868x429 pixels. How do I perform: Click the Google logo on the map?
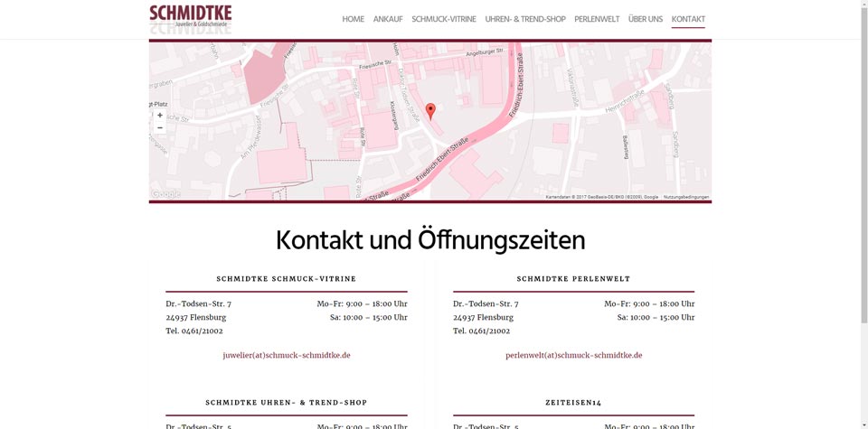[x=165, y=194]
